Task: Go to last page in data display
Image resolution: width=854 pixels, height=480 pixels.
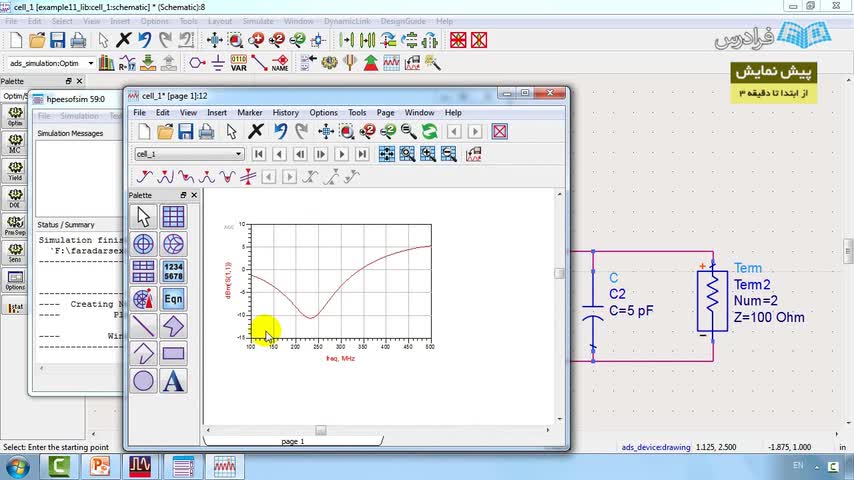Action: click(x=362, y=154)
